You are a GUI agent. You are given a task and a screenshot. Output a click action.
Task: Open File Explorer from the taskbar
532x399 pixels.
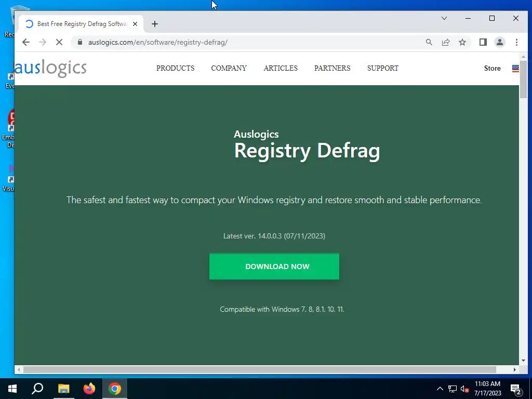(63, 389)
